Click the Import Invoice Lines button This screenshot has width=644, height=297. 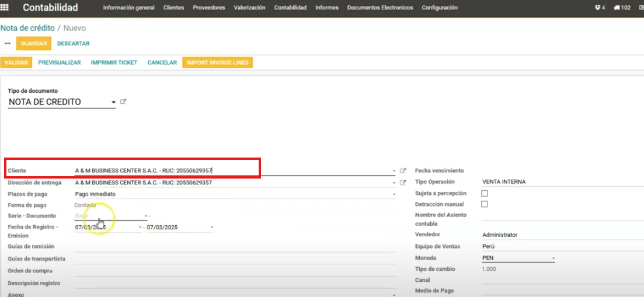(217, 62)
